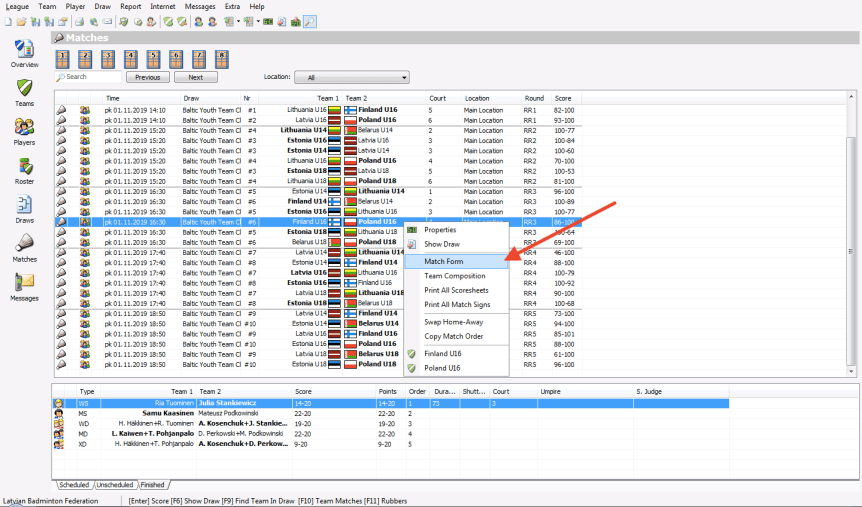Choose Swap Home-Away in context menu
Image resolution: width=862 pixels, height=507 pixels.
(x=456, y=322)
